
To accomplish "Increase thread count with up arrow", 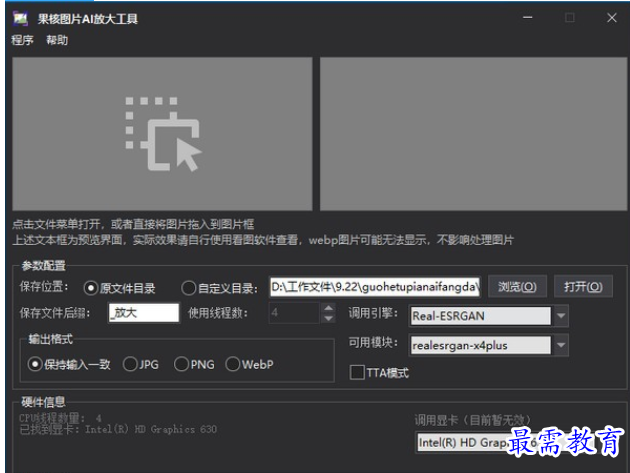I will (329, 308).
